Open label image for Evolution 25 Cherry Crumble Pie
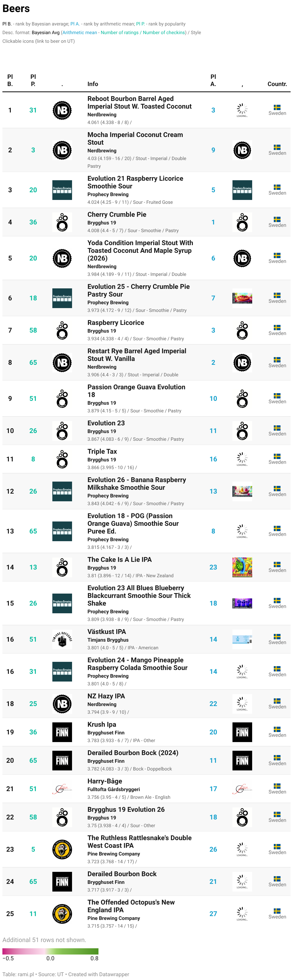 click(242, 298)
